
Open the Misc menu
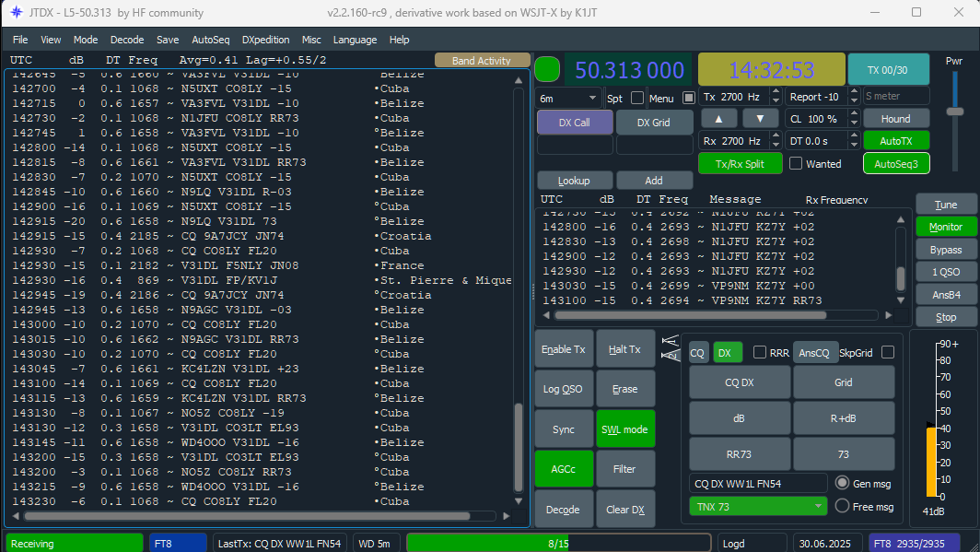pyautogui.click(x=311, y=40)
